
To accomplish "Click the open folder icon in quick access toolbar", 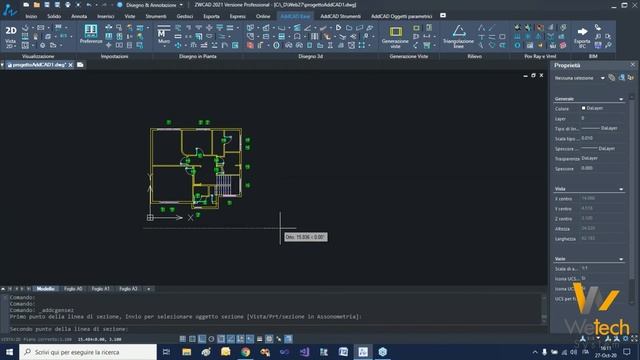I will [x=37, y=5].
